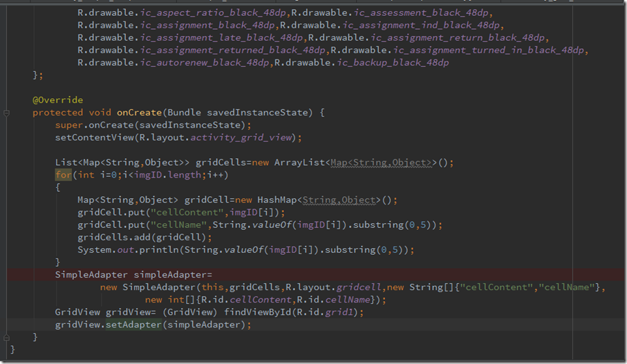627x364 pixels.
Task: Click the highlighted for keyword
Action: 63,175
